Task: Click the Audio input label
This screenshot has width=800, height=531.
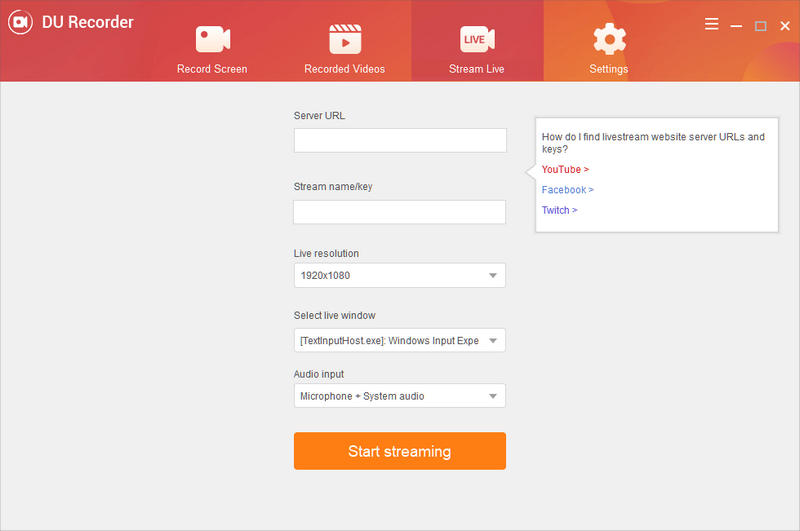Action: coord(318,374)
